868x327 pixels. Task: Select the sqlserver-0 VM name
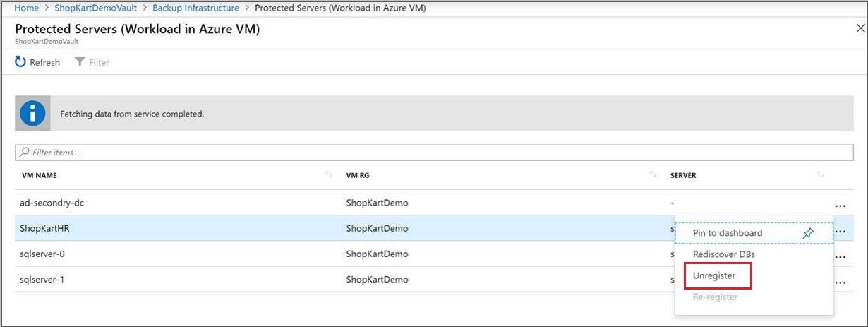coord(42,254)
